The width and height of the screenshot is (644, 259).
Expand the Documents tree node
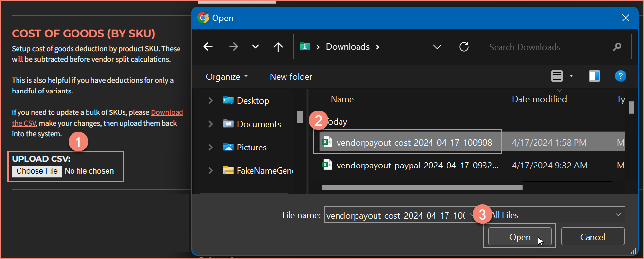tap(211, 124)
